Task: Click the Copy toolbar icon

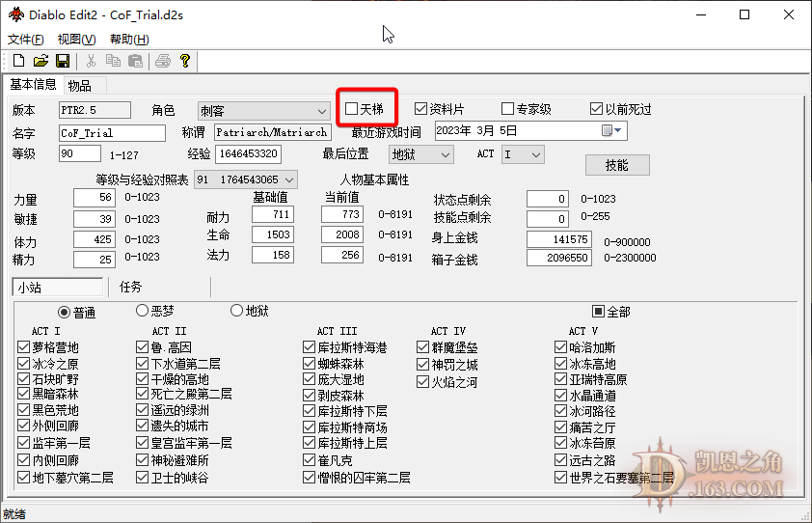Action: pos(113,61)
